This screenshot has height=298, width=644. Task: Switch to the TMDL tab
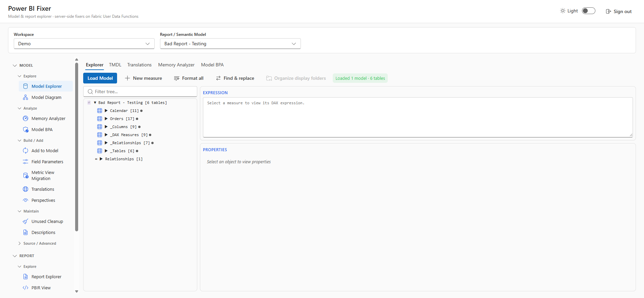[115, 65]
